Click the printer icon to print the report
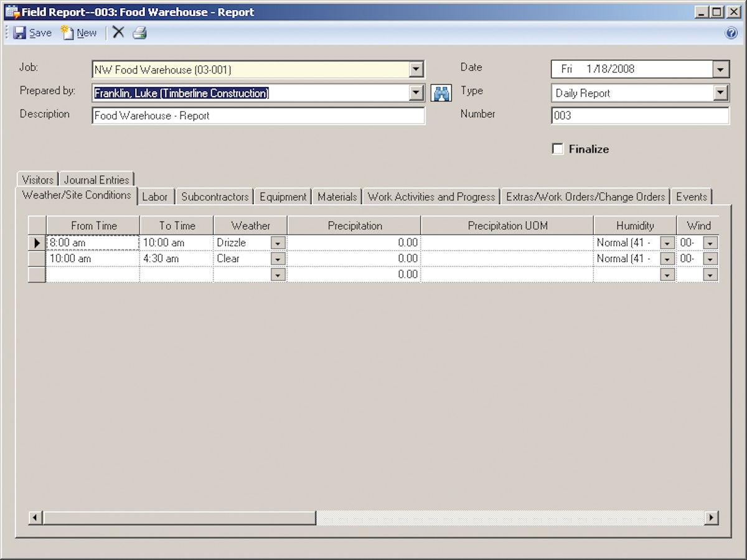The height and width of the screenshot is (560, 747). (139, 32)
